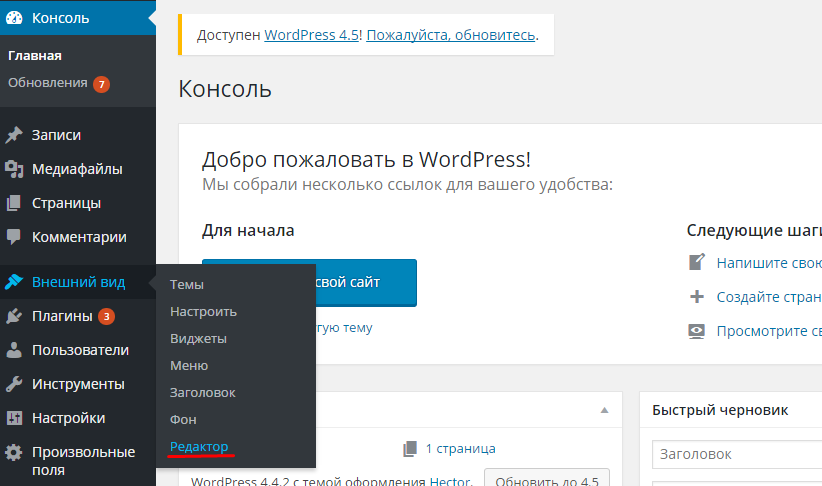Click the Комментарии speech bubble icon
822x486 pixels.
(x=14, y=237)
